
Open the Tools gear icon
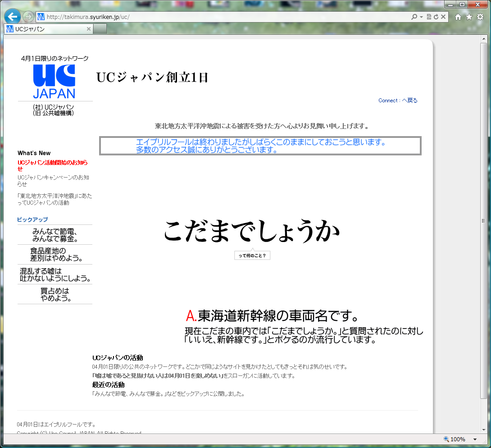(x=480, y=17)
